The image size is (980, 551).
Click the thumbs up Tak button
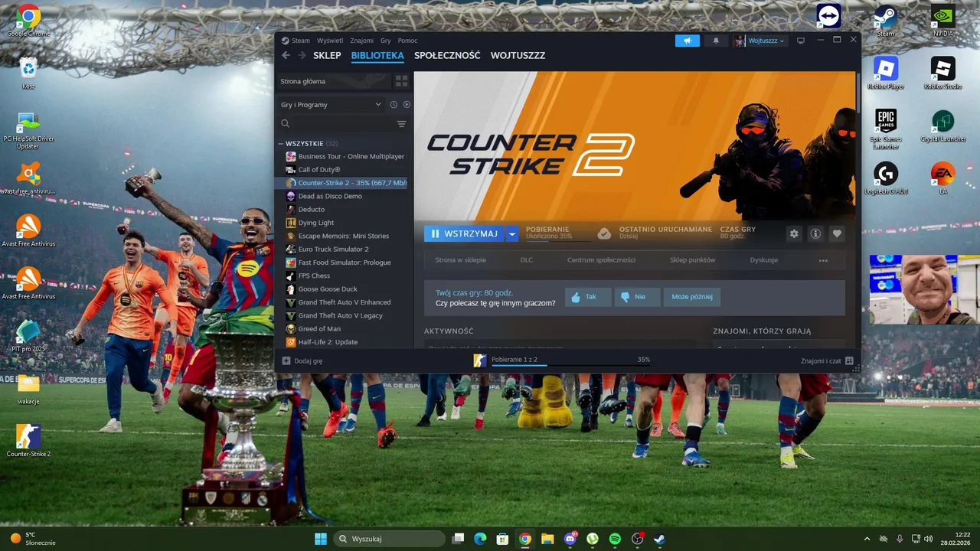[x=588, y=297]
